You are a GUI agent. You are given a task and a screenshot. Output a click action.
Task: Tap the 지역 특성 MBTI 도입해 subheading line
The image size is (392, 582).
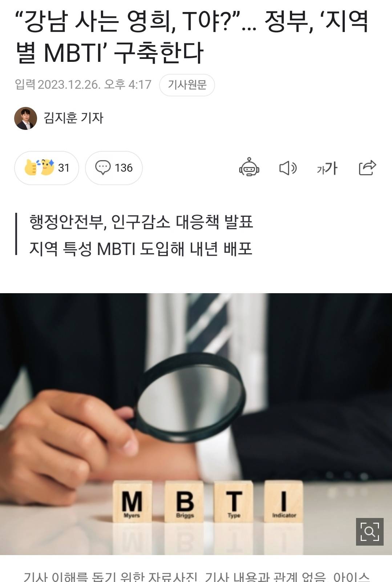coord(141,249)
